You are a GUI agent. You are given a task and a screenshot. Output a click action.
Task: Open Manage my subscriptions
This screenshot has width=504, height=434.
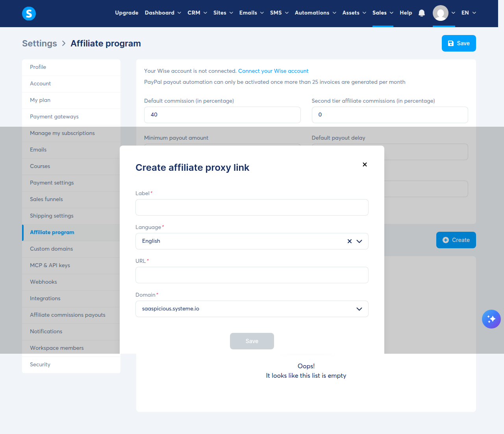pyautogui.click(x=71, y=133)
